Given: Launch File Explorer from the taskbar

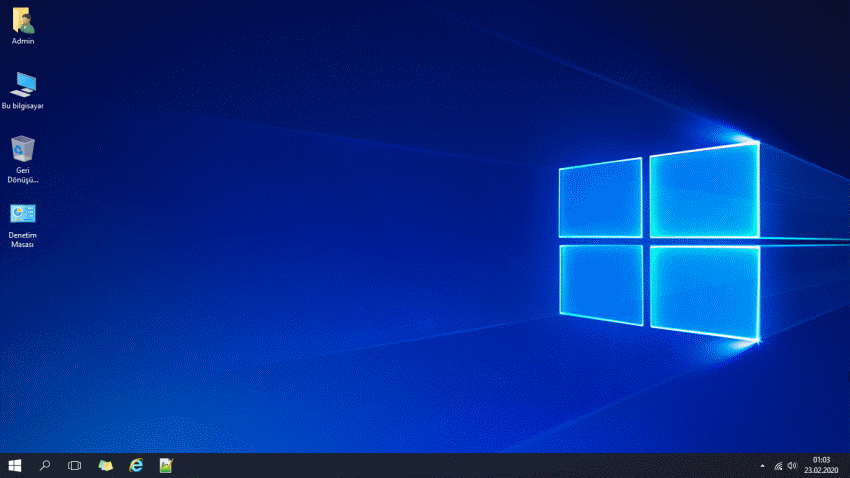Looking at the screenshot, I should tap(105, 465).
